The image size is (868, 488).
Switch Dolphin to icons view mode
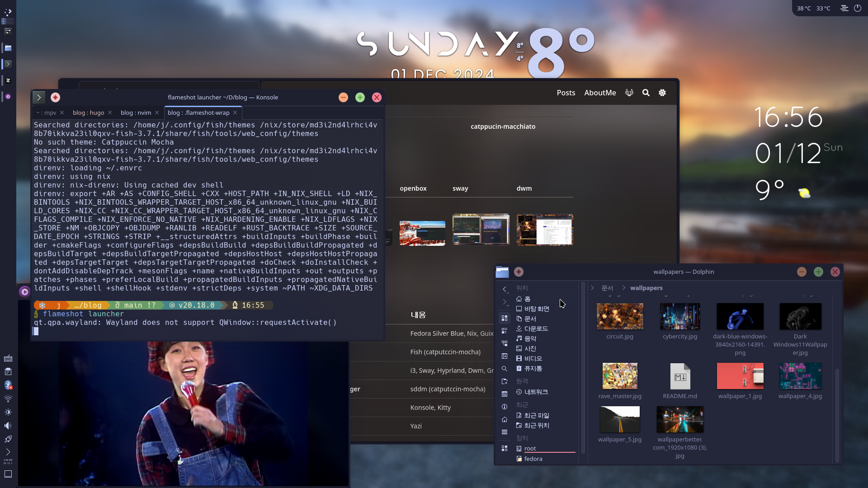[505, 318]
